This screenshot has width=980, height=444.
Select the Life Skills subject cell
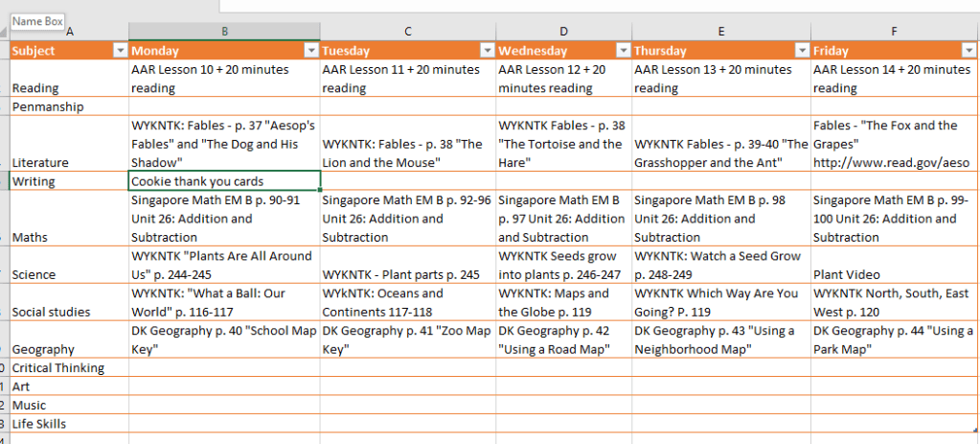pyautogui.click(x=69, y=424)
